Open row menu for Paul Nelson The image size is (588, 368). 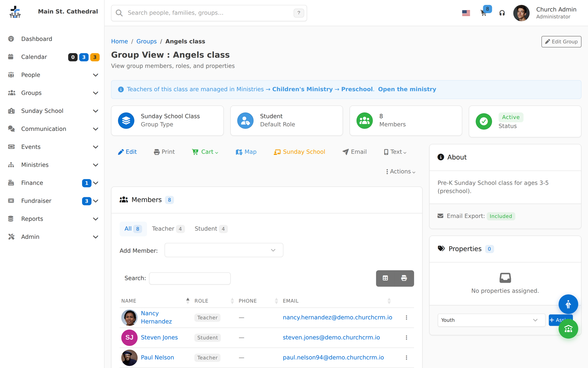click(406, 358)
